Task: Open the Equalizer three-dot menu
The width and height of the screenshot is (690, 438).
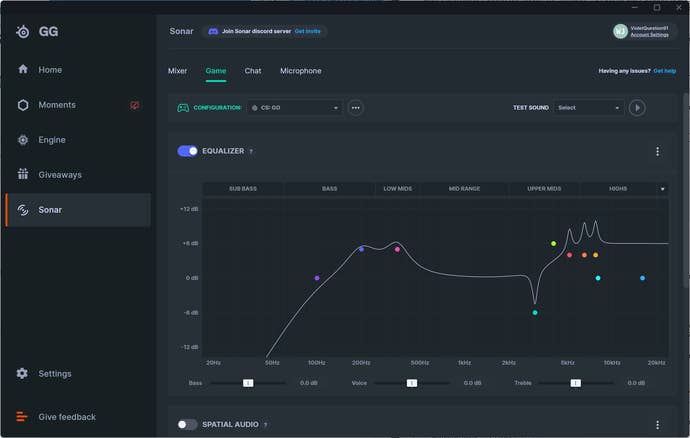Action: click(657, 151)
